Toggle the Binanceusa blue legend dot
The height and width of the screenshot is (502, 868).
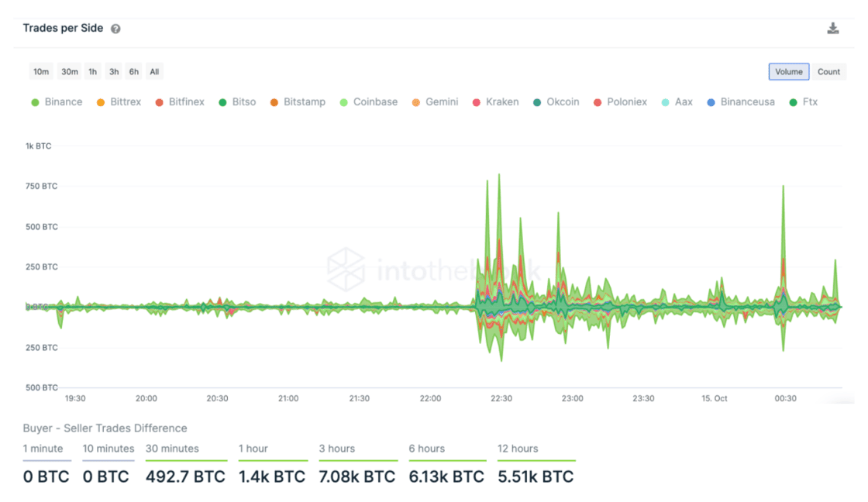point(711,102)
